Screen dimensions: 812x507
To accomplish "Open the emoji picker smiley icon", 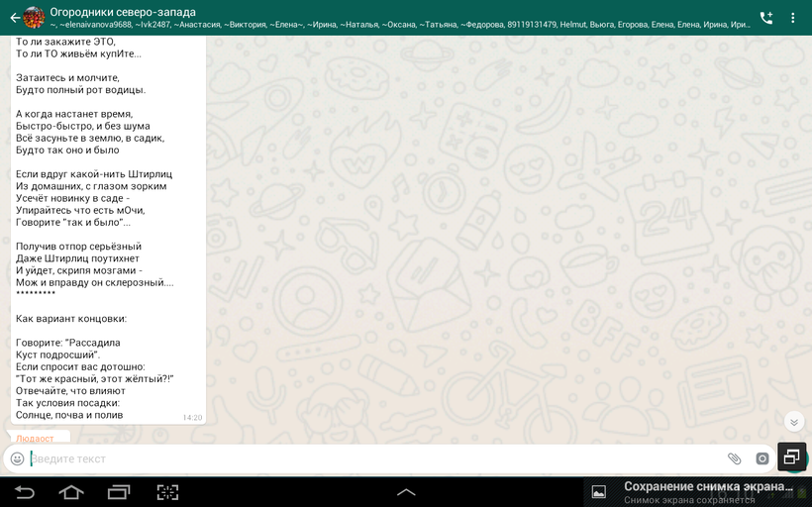I will pos(17,458).
